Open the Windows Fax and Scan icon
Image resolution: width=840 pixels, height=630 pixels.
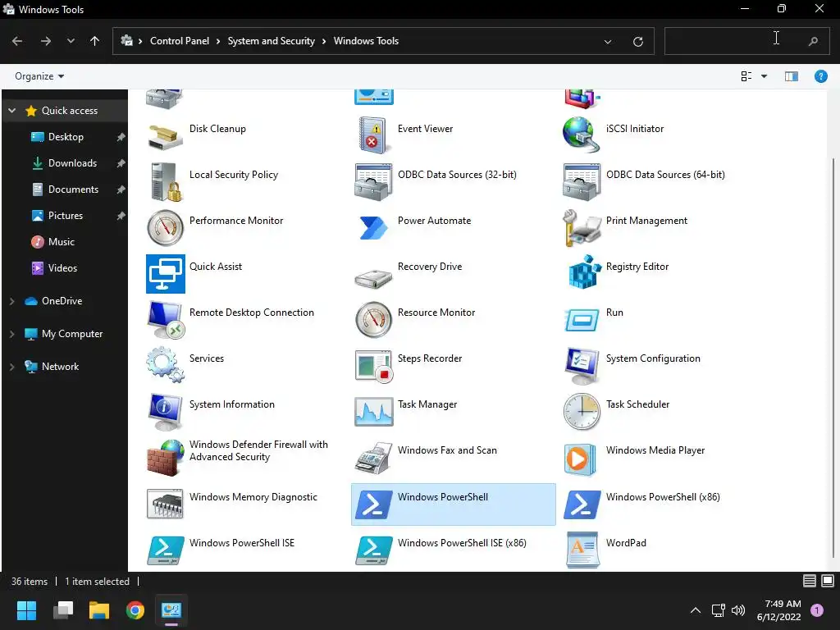pyautogui.click(x=373, y=458)
